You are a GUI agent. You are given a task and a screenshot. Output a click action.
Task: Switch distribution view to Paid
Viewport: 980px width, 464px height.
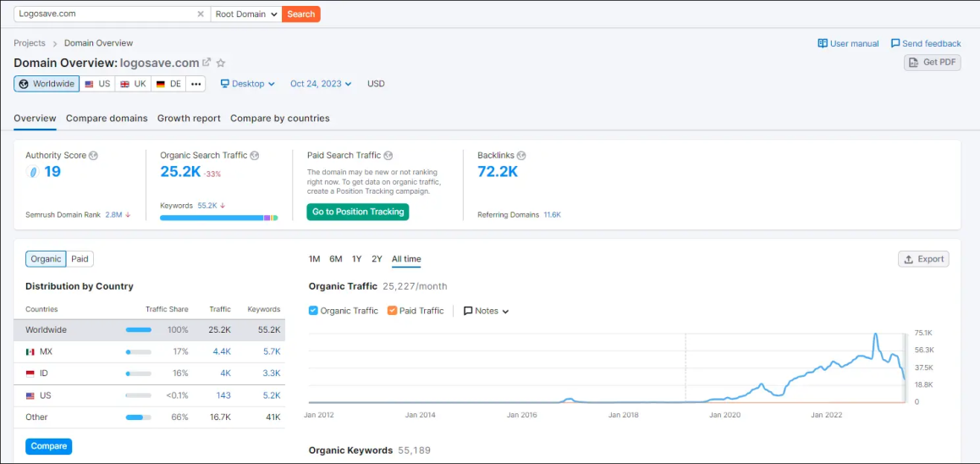[80, 259]
